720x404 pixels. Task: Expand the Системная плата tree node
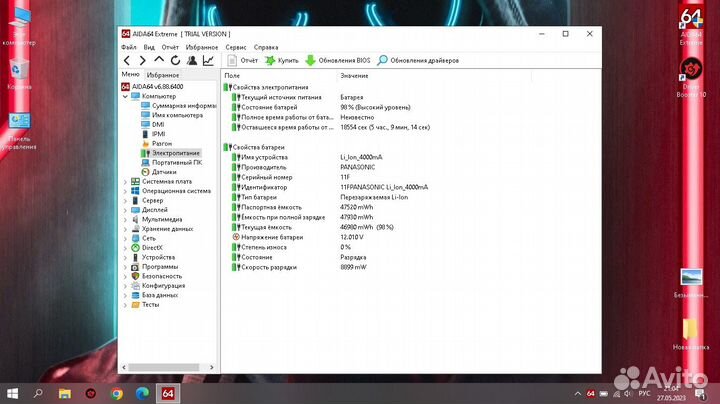[125, 181]
